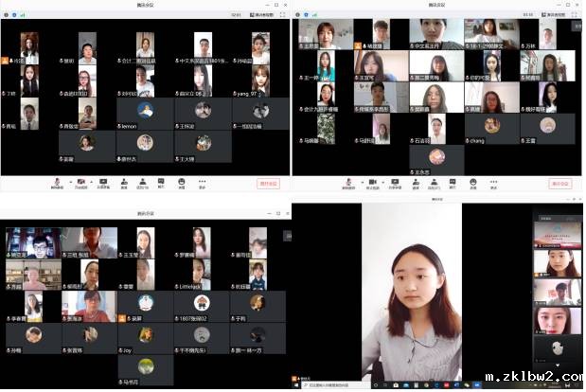Enter fullscreen in top-left meeting window
This screenshot has width=586, height=392.
click(282, 15)
